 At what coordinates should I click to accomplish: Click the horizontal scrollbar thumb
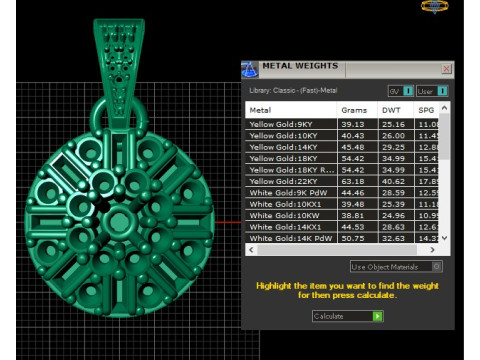pos(337,250)
